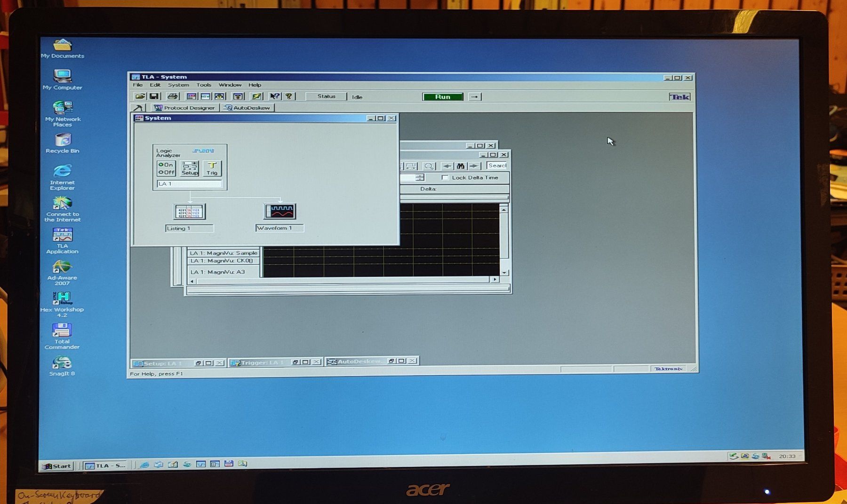Click the TLA - S... taskbar button
Image resolution: width=847 pixels, height=504 pixels.
105,465
